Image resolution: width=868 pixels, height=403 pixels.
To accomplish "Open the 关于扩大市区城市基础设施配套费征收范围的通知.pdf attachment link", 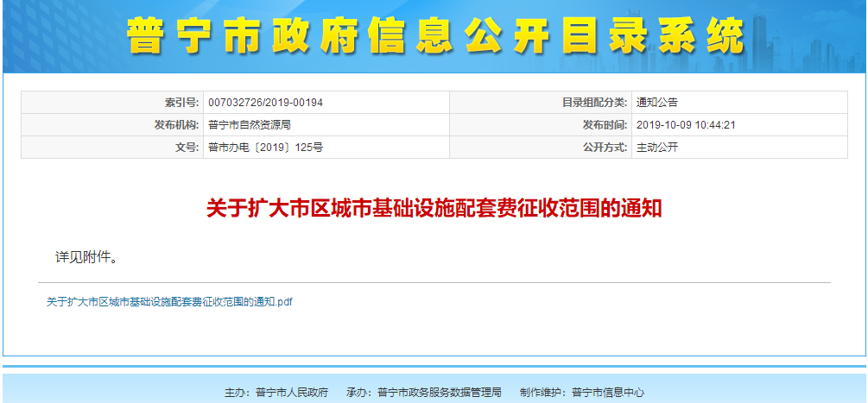I will pos(169,302).
